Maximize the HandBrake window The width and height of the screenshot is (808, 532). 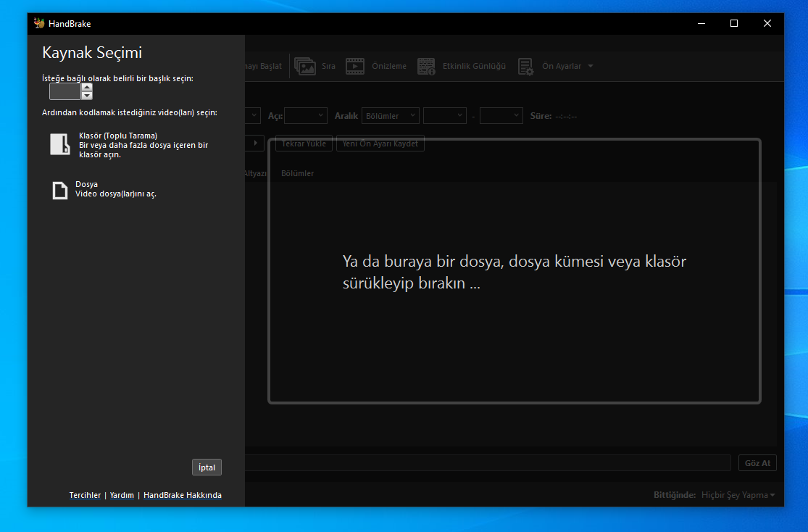pyautogui.click(x=734, y=23)
